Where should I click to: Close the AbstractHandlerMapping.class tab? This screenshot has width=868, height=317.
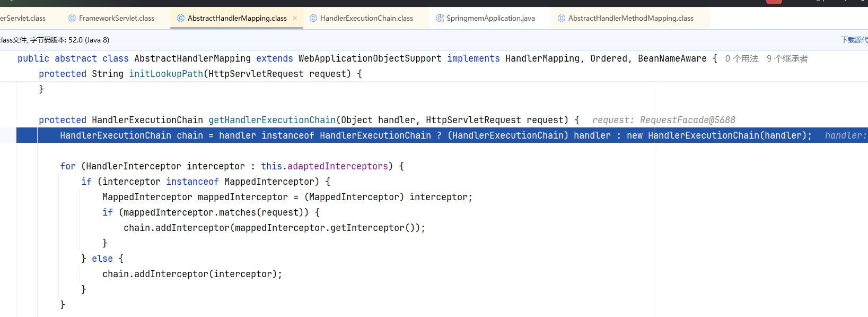click(x=295, y=18)
